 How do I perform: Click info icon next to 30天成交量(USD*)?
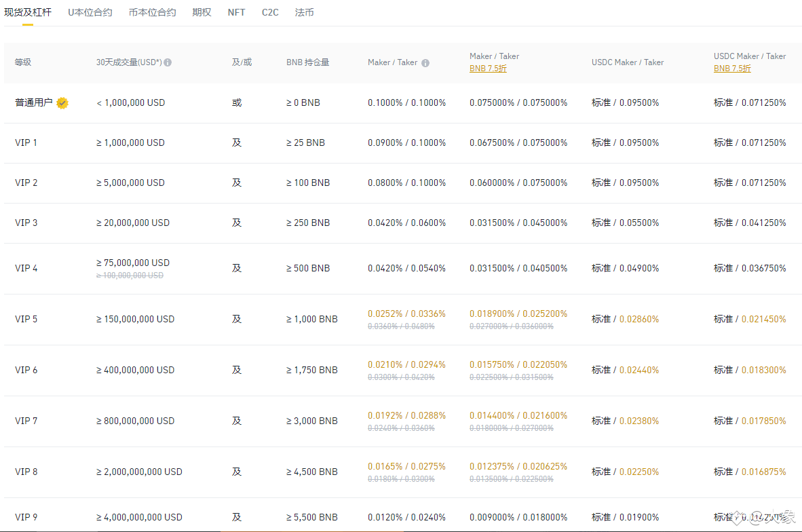click(168, 62)
